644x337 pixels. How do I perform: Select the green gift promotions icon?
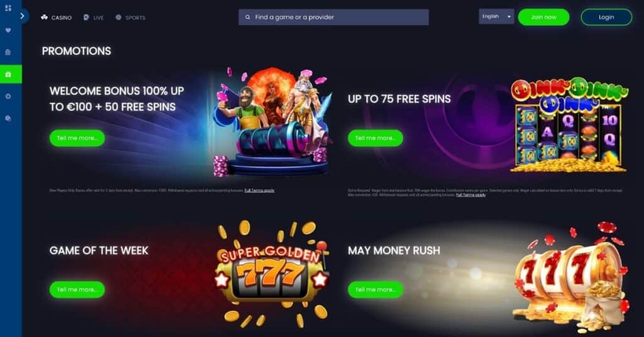tap(8, 74)
